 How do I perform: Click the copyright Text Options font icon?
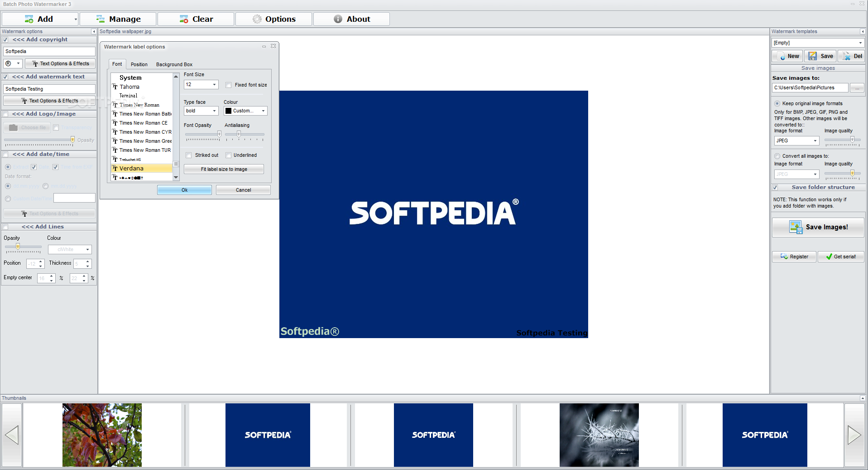coord(35,64)
